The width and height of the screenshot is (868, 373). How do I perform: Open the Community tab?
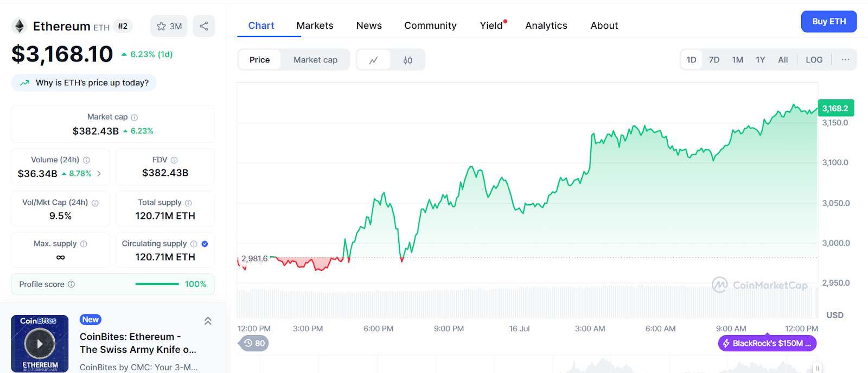[x=430, y=26]
